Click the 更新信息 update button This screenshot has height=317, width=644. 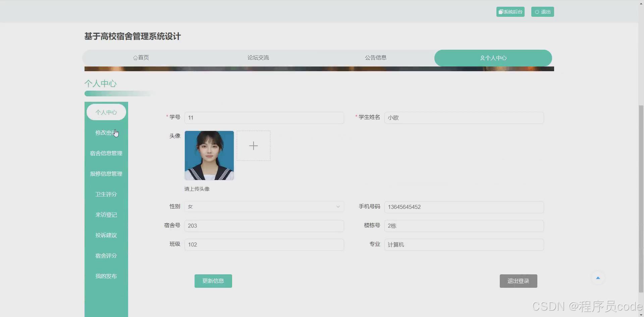(213, 281)
